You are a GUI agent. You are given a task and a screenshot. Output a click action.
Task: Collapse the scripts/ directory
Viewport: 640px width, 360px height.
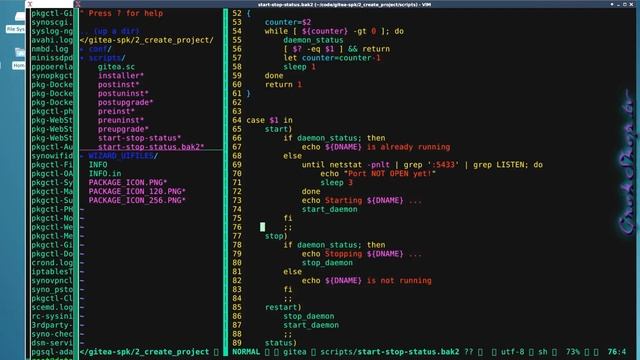107,58
